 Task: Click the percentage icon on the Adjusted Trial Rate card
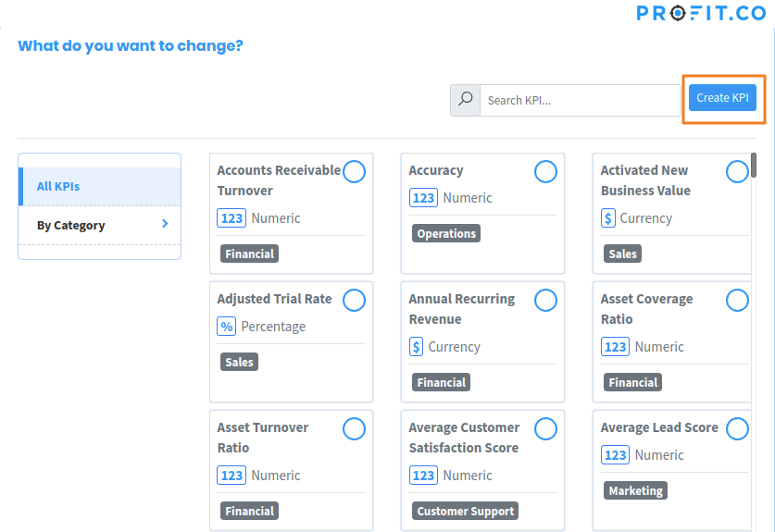[226, 327]
